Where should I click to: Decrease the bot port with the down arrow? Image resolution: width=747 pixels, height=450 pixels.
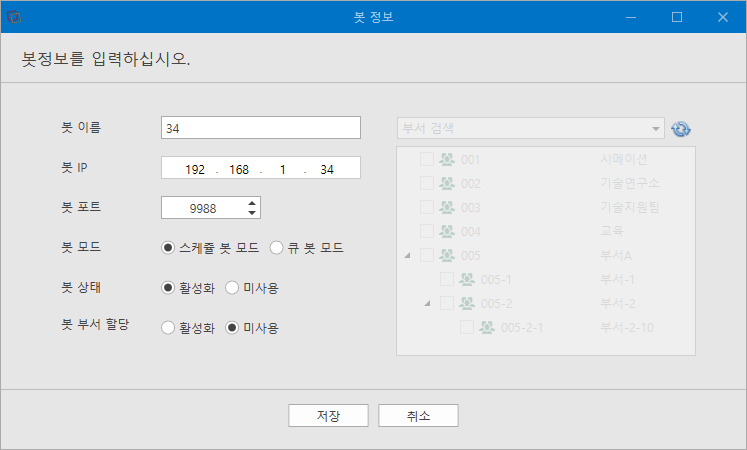point(252,213)
